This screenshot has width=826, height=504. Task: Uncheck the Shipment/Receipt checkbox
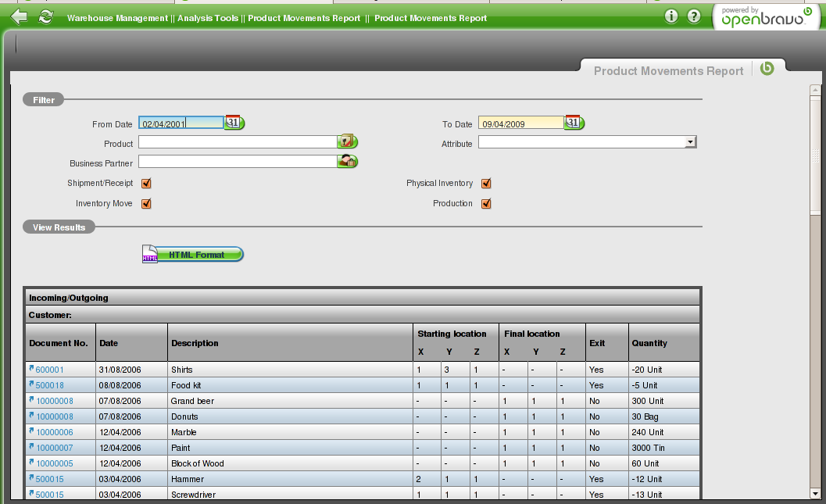pos(146,184)
